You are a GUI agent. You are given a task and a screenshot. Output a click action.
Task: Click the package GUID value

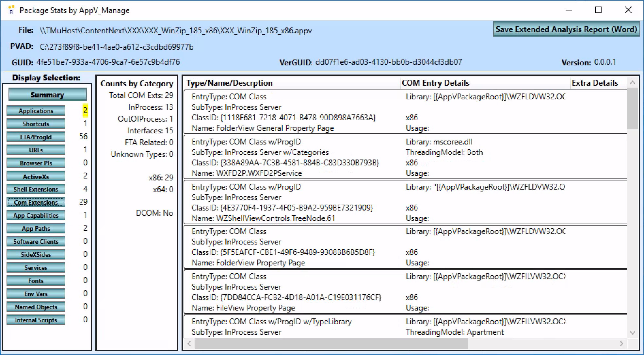point(108,62)
